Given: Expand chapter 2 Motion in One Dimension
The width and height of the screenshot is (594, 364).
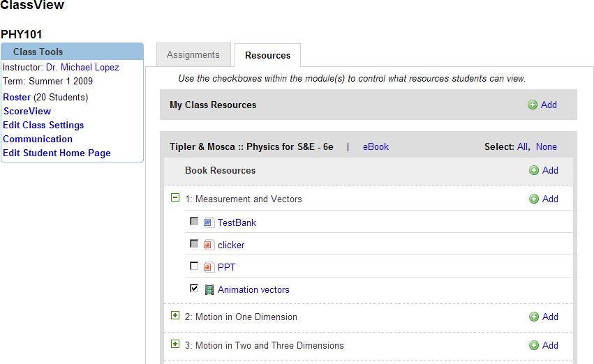Looking at the screenshot, I should (x=175, y=316).
